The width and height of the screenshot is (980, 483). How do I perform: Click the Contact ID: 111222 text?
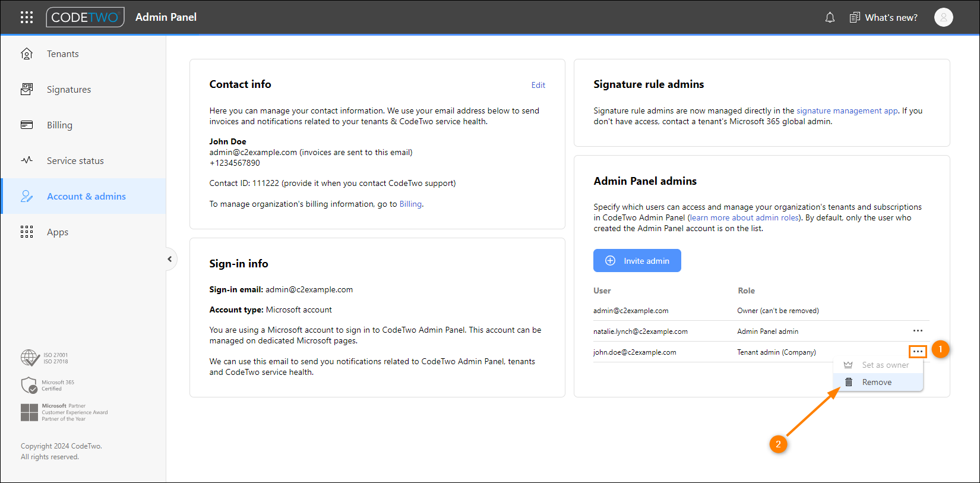[x=244, y=183]
